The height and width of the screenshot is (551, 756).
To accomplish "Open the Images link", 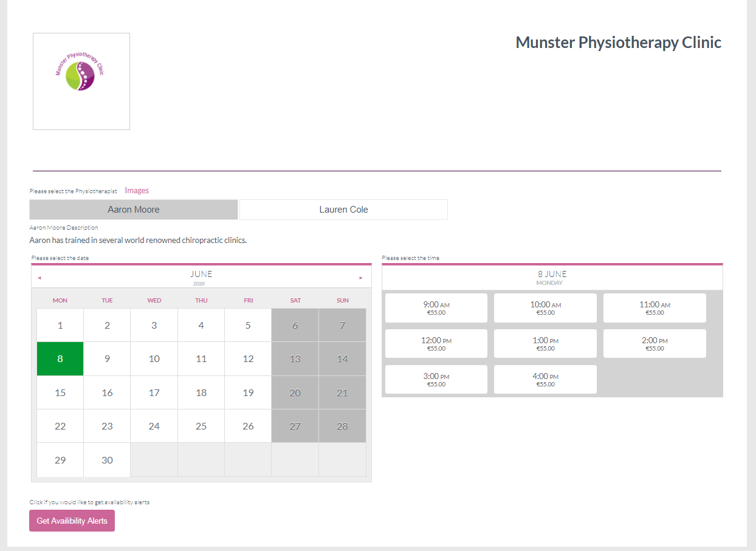I will pos(137,190).
